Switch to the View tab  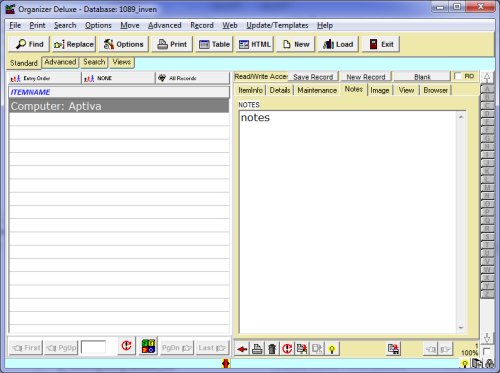pyautogui.click(x=406, y=90)
